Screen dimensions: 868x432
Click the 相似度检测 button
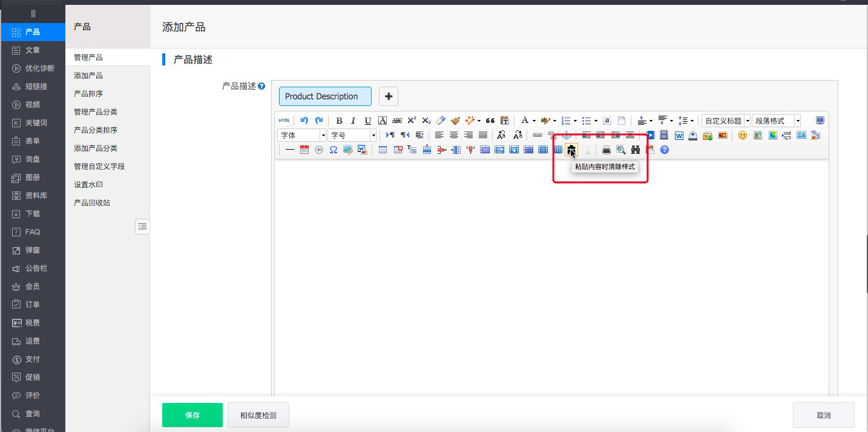[258, 415]
